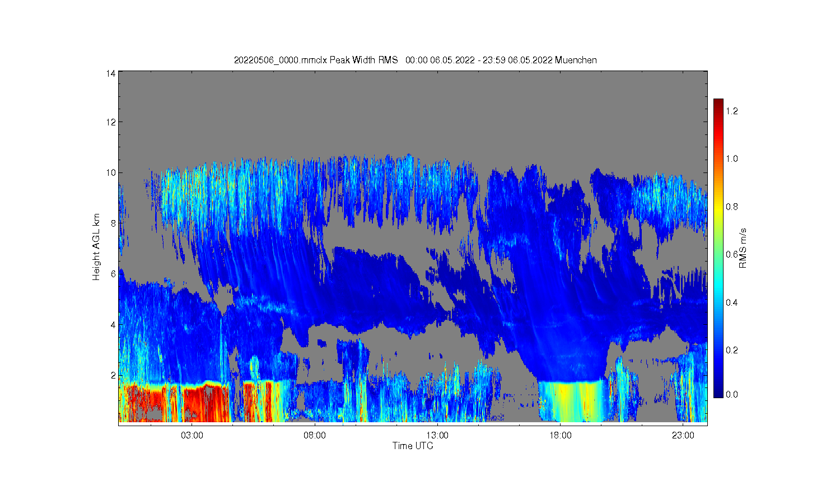Click the height tick label 8

point(113,223)
